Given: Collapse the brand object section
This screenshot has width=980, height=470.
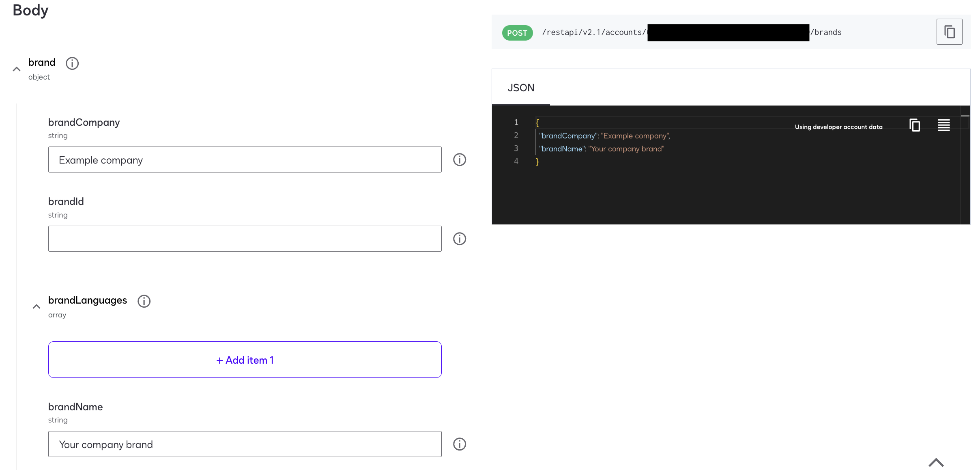Looking at the screenshot, I should coord(17,69).
